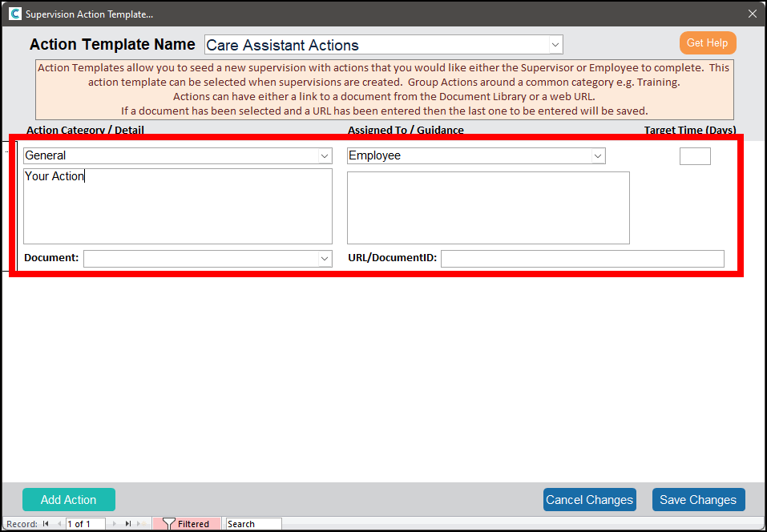This screenshot has height=532, width=767.
Task: Jump to last record arrow
Action: coord(127,524)
